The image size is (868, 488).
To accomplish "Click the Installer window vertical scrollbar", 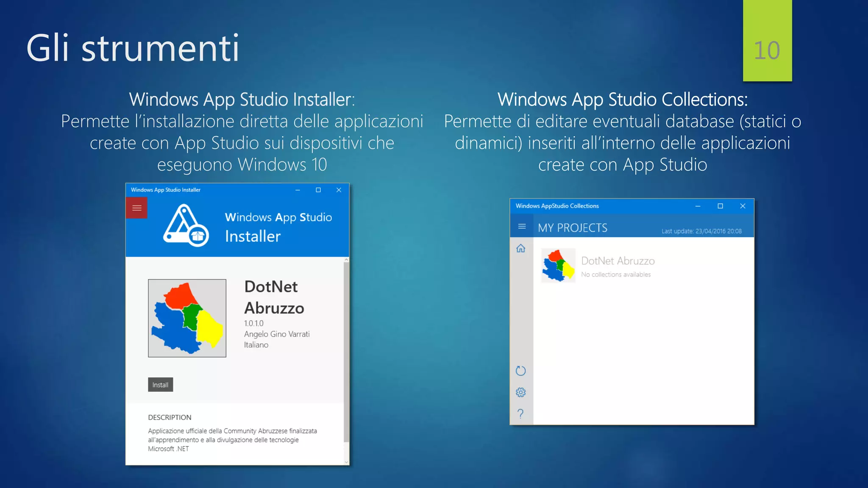I will (346, 352).
